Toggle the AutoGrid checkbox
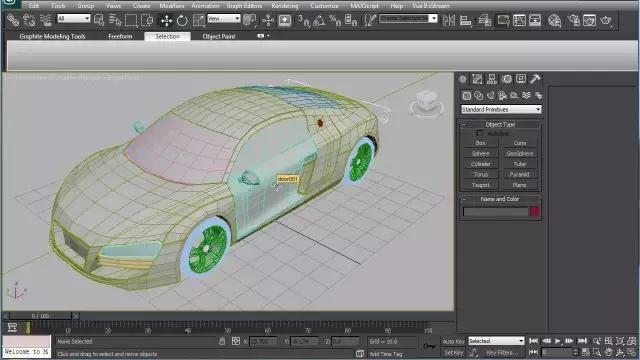Screen dimensions: 640x360 click(x=480, y=133)
